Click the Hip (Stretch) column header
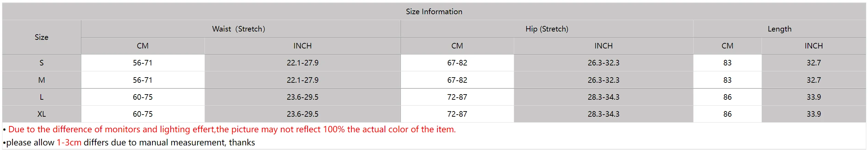This screenshot has height=152, width=868. click(547, 29)
